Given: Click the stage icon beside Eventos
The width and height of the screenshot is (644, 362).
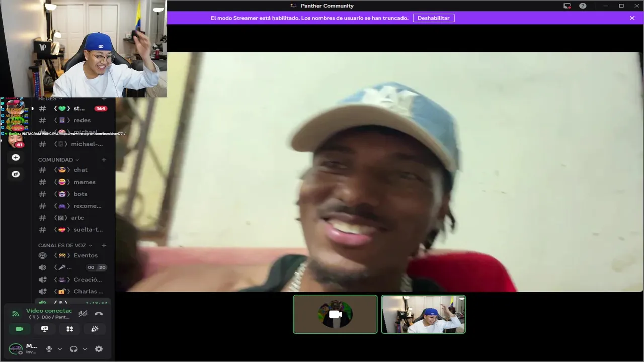Looking at the screenshot, I should coord(43,255).
